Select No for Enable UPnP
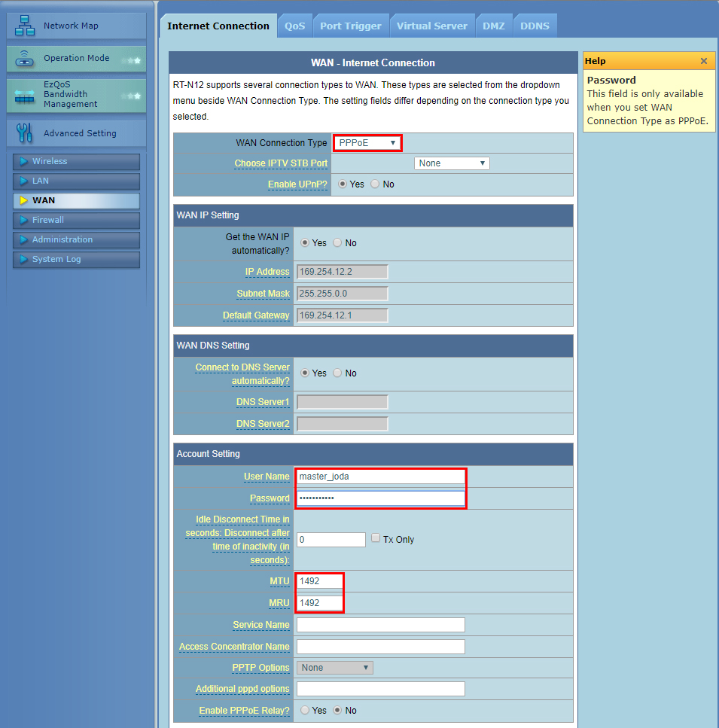719x728 pixels. tap(375, 184)
